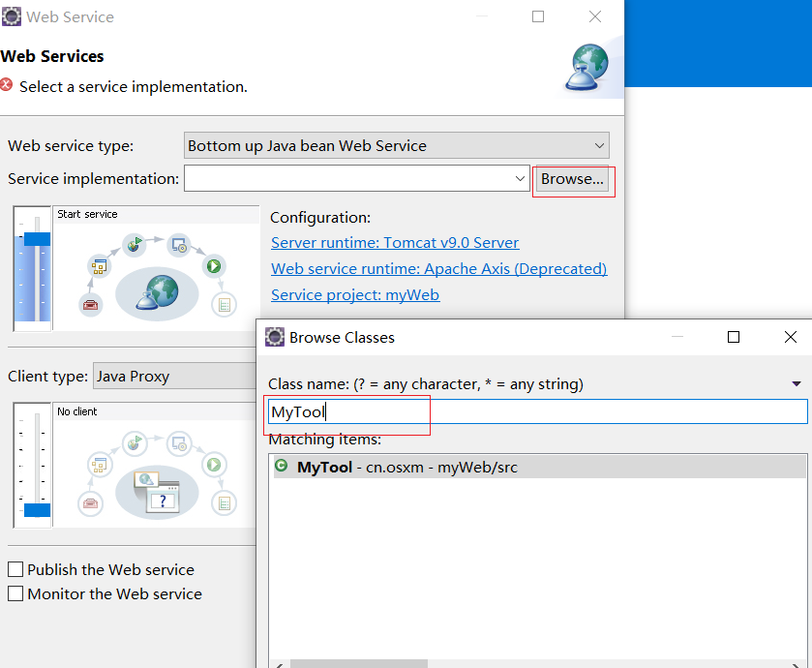Click the client level slider thumb at No client
812x668 pixels.
coord(38,510)
